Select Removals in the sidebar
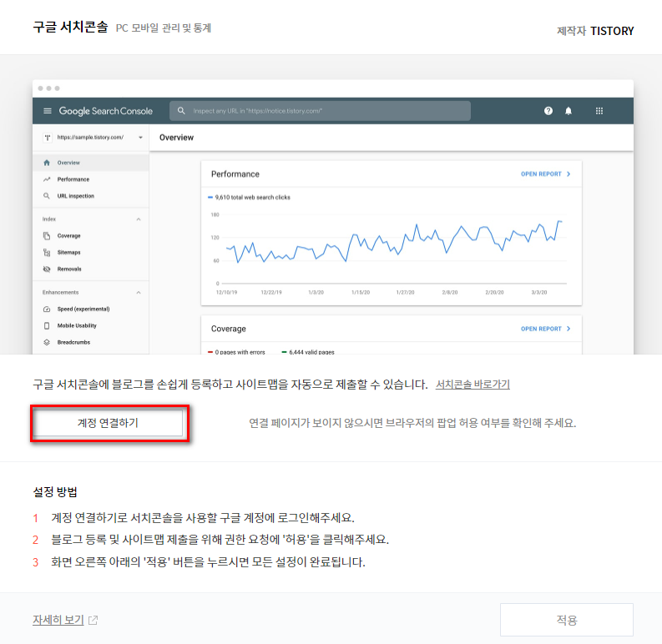662x644 pixels. tap(69, 269)
